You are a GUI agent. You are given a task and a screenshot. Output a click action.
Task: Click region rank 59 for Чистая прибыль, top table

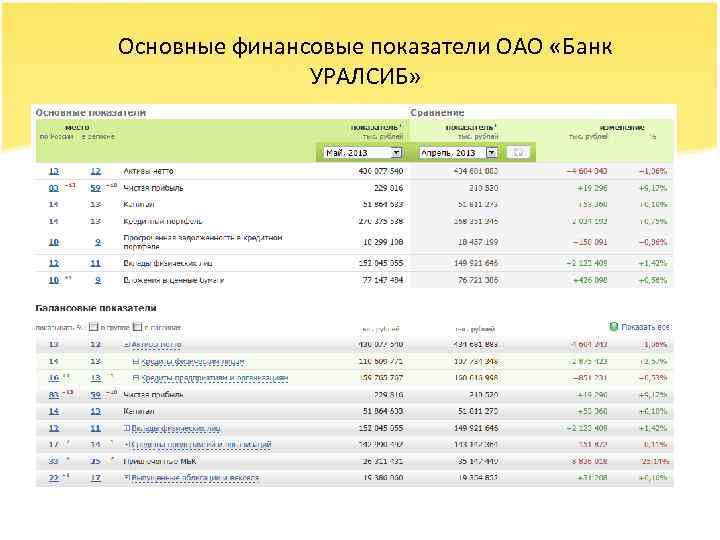[96, 188]
